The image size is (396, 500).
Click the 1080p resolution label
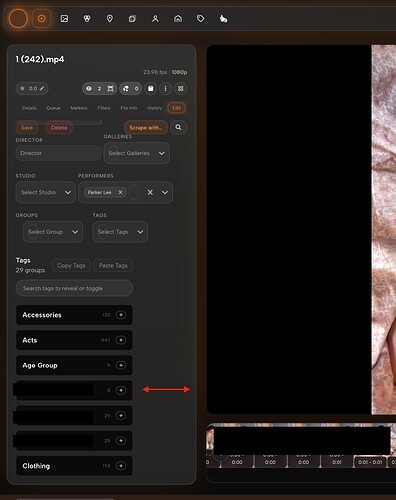tap(179, 72)
